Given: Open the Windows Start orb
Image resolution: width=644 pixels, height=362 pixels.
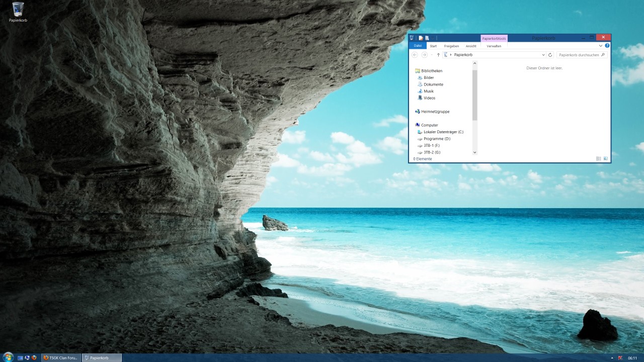Looking at the screenshot, I should 8,357.
